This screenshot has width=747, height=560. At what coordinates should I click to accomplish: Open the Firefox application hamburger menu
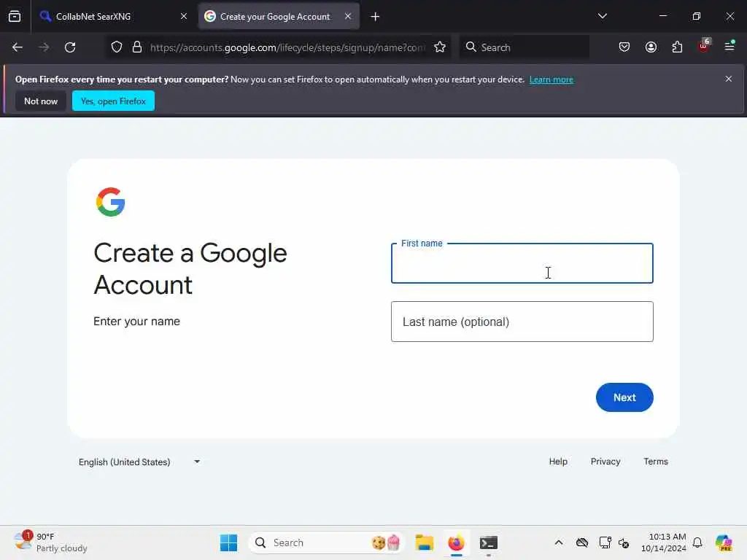[729, 46]
